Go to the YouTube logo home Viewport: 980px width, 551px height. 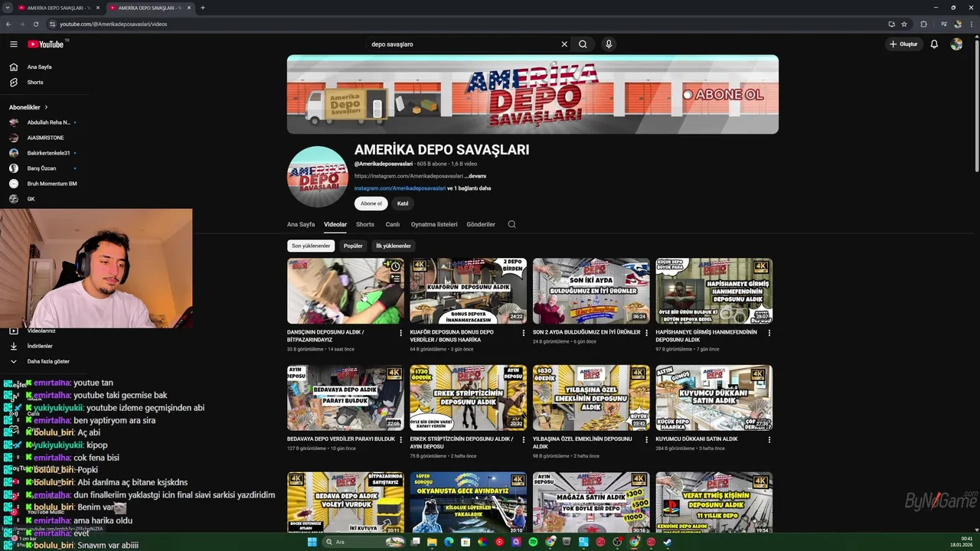(46, 44)
